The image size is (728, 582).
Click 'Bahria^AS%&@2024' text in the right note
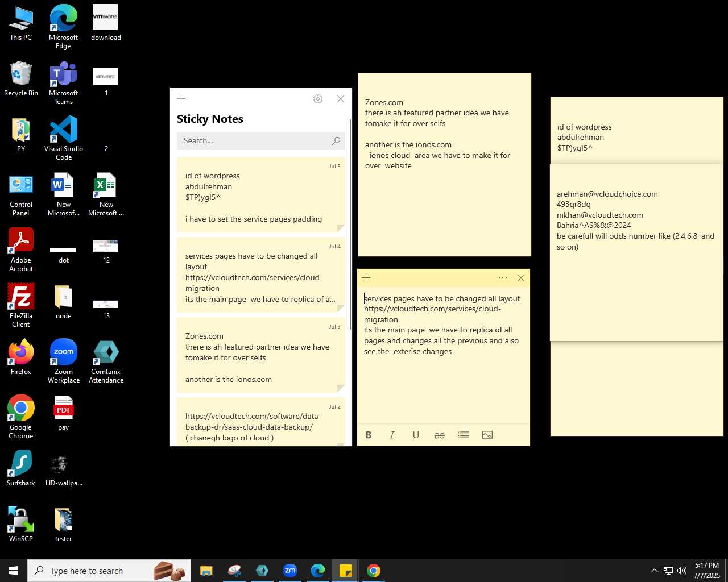pyautogui.click(x=594, y=225)
